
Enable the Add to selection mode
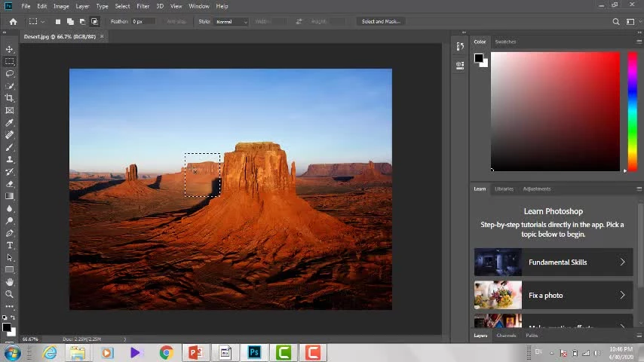70,22
